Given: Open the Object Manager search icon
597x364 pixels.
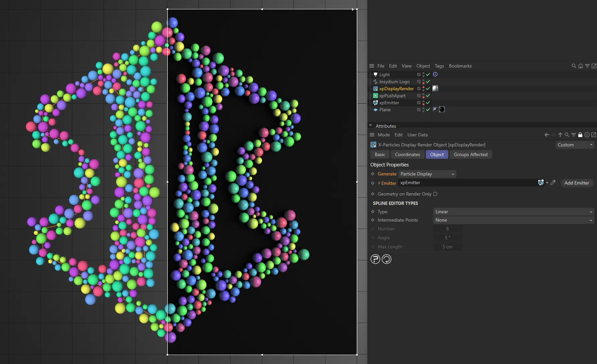Looking at the screenshot, I should coord(574,66).
